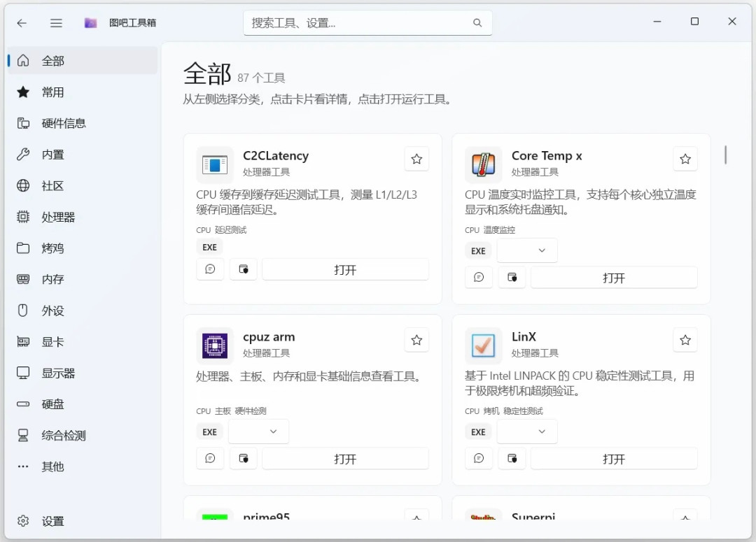756x542 pixels.
Task: Expand the version dropdown on cpuz arm
Action: (x=258, y=432)
